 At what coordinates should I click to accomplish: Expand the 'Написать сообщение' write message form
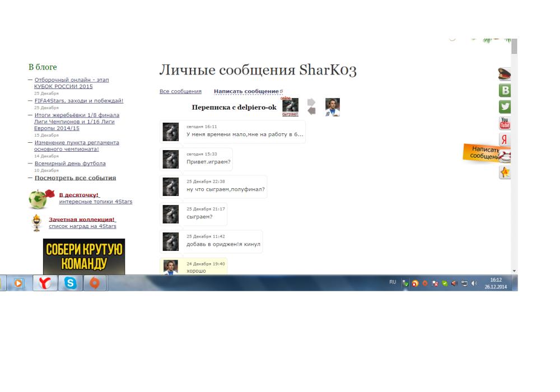pyautogui.click(x=246, y=91)
